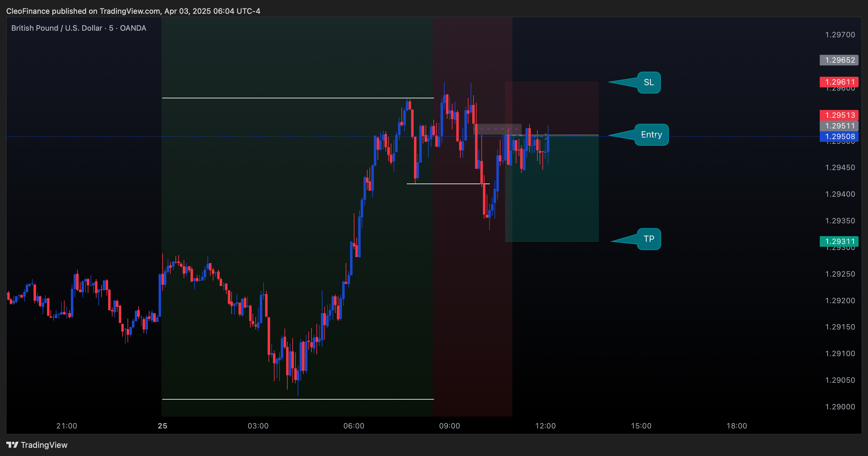Screen dimensions: 868x456
Task: Click the 12:00 time axis label
Action: point(545,426)
